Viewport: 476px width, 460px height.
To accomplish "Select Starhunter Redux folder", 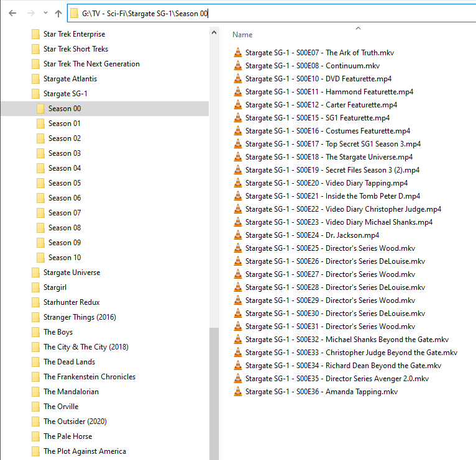I will [x=71, y=302].
